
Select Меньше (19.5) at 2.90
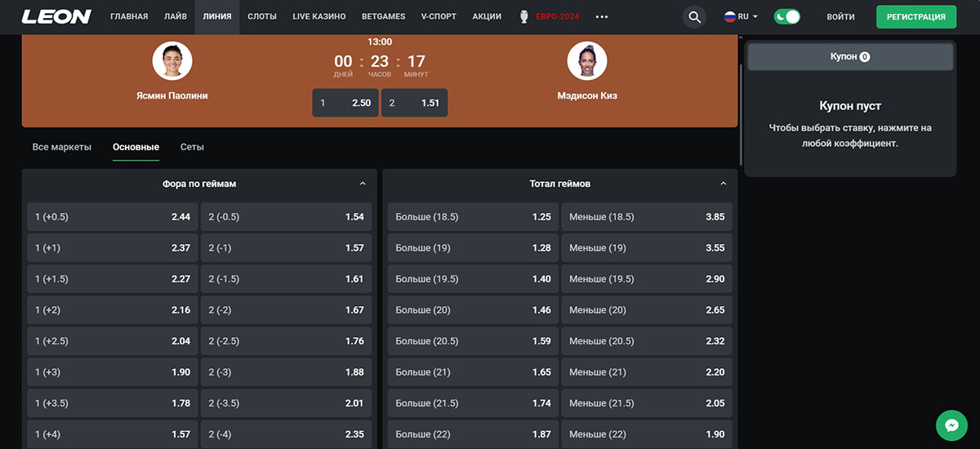(x=647, y=278)
